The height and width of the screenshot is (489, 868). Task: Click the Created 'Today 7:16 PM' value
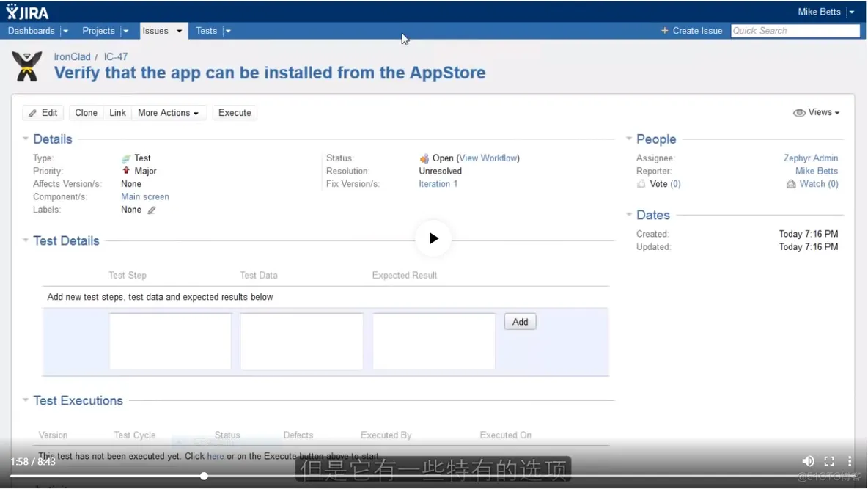[808, 235]
